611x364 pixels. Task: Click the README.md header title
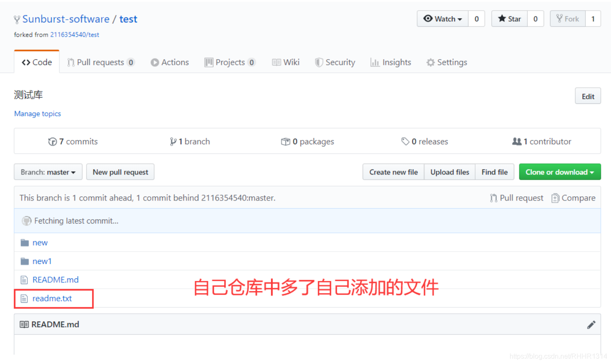pos(55,324)
